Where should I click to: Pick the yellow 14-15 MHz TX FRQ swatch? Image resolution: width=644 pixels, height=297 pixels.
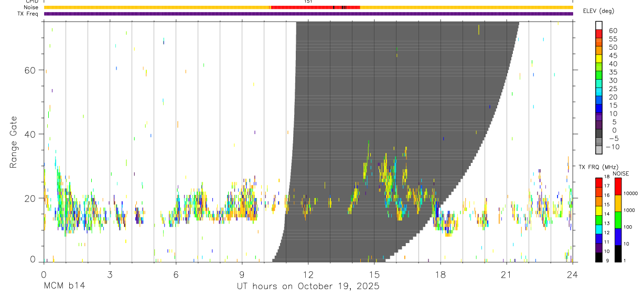[599, 211]
